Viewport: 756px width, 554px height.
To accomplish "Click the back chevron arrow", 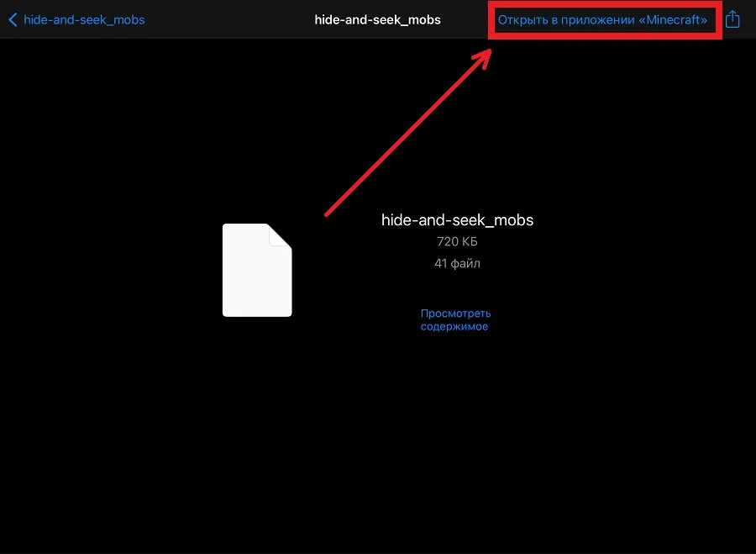I will [x=13, y=19].
